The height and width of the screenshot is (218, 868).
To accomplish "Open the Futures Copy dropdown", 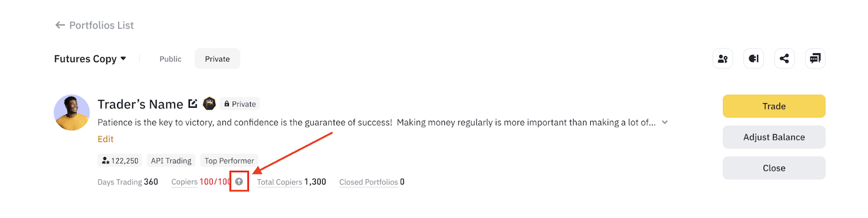I will tap(90, 59).
